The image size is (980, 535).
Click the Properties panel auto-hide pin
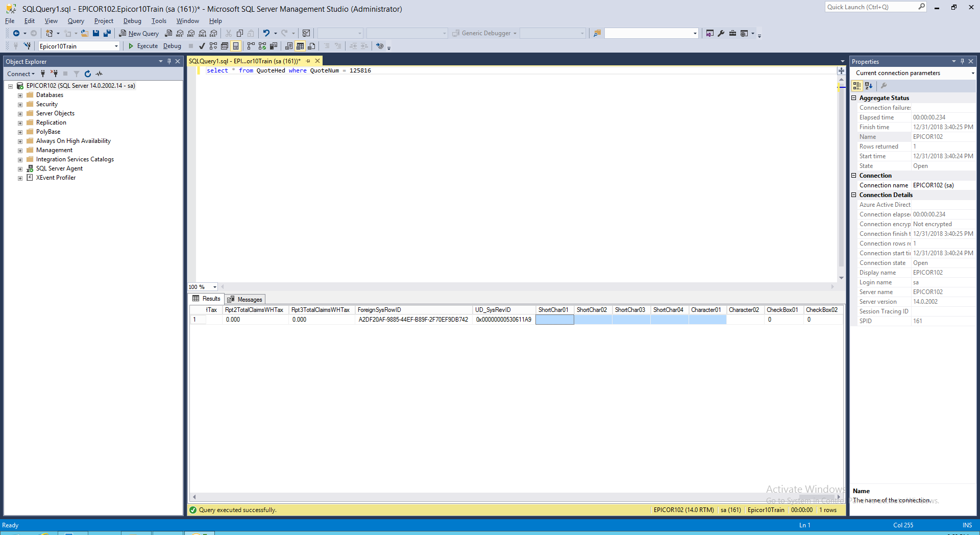click(962, 61)
